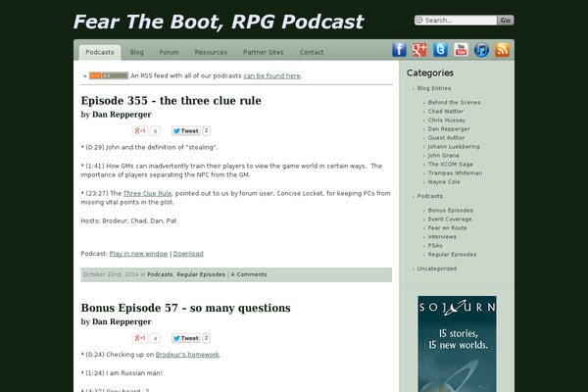Screen dimensions: 588x392
Task: Follow the Three Clue Rule link
Action: [x=147, y=194]
